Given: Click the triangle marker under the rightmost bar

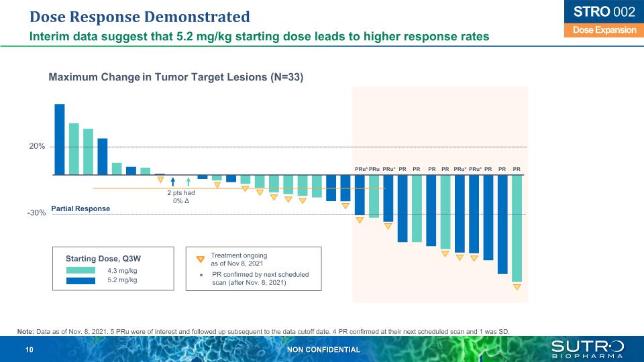Looking at the screenshot, I should tap(517, 287).
